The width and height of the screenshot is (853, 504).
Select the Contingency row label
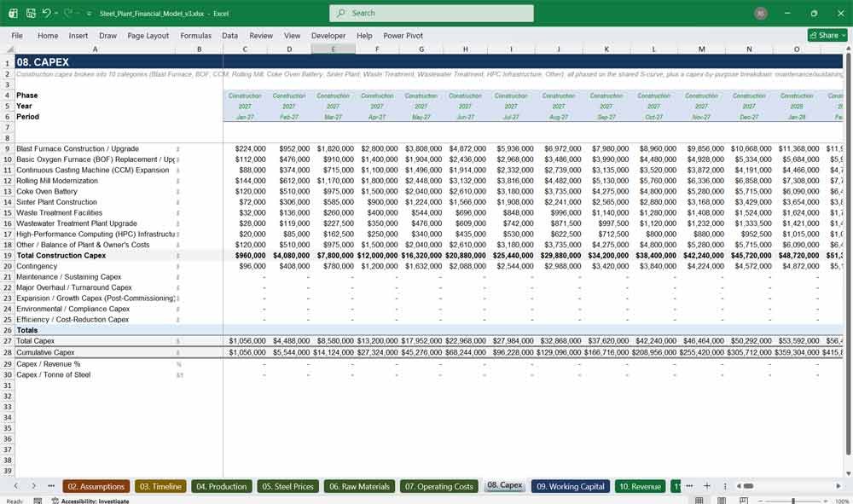click(x=95, y=266)
